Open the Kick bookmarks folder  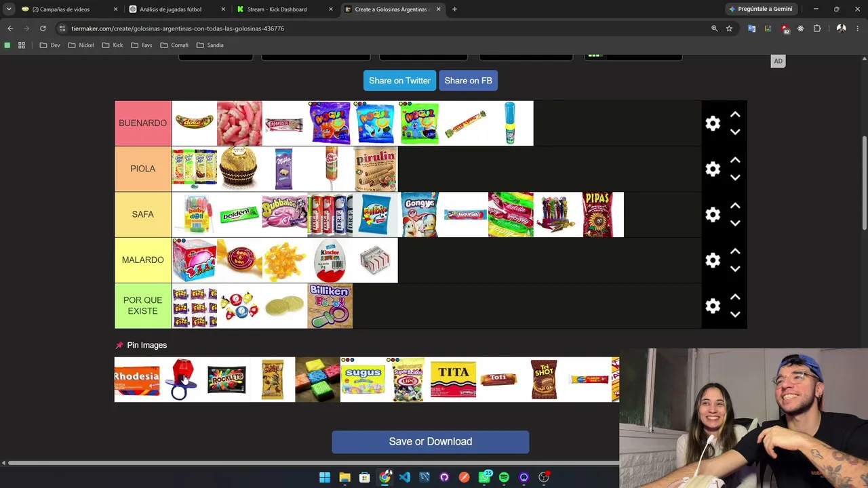click(113, 45)
